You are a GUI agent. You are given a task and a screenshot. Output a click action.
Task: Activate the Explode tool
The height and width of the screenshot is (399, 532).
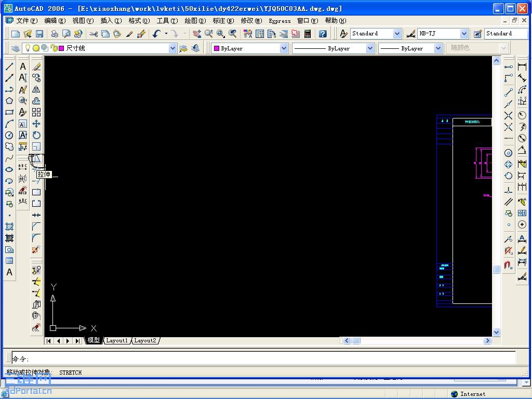pyautogui.click(x=36, y=249)
